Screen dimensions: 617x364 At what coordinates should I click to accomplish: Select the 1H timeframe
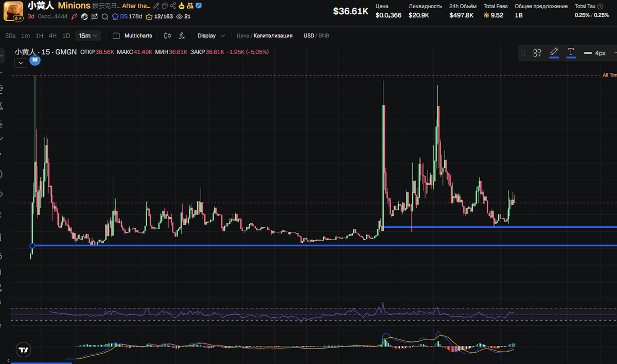point(39,36)
